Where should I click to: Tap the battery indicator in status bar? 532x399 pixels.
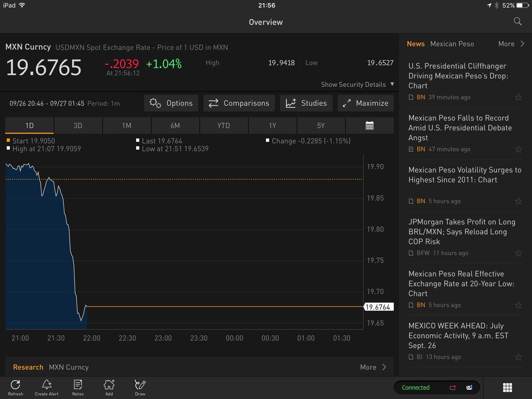coord(522,6)
